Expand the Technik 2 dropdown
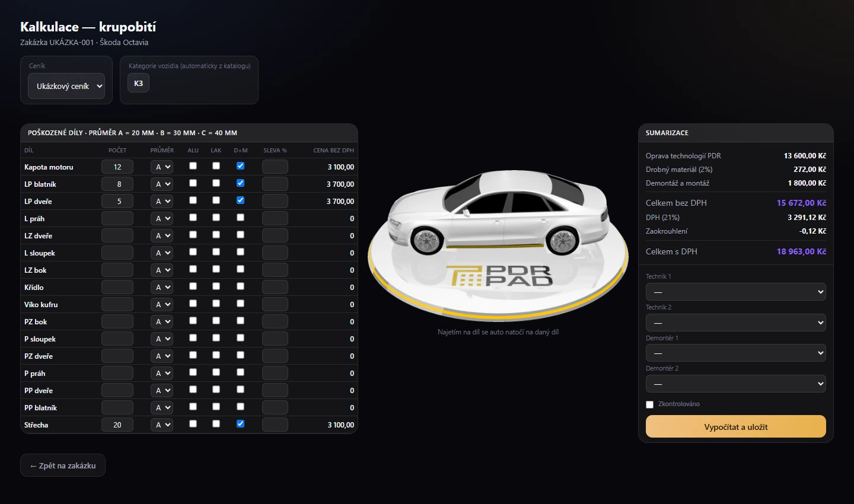 (735, 323)
